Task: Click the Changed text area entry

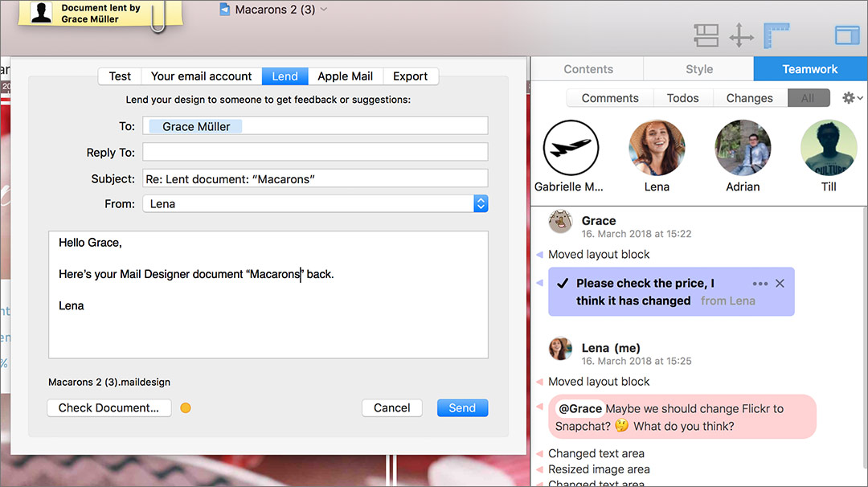Action: pos(596,453)
